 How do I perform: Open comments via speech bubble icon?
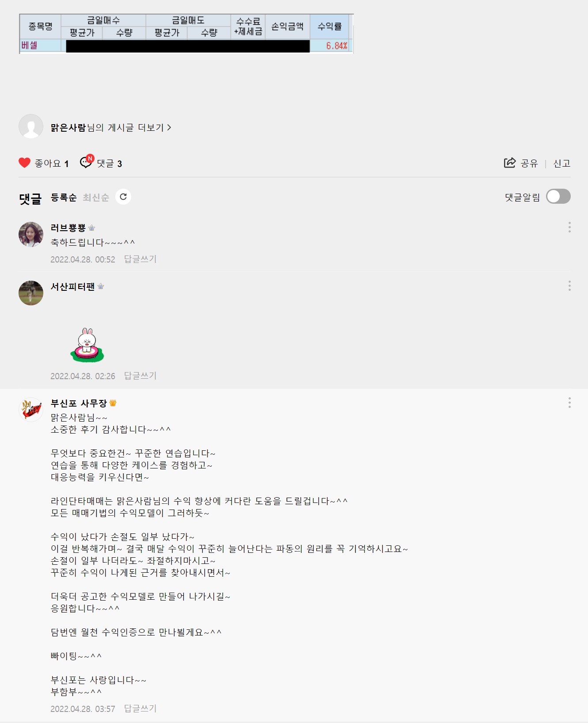click(87, 162)
